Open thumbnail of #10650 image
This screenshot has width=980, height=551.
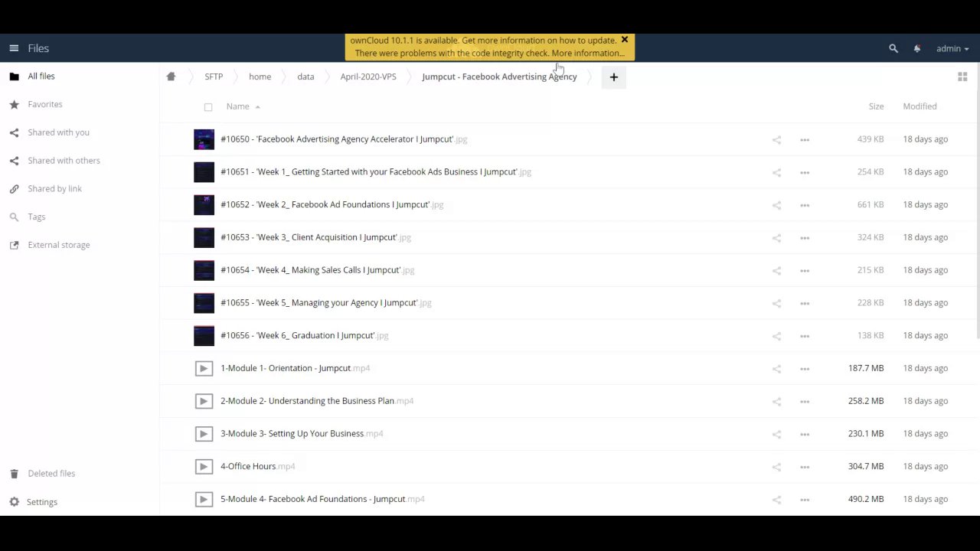[x=204, y=139]
